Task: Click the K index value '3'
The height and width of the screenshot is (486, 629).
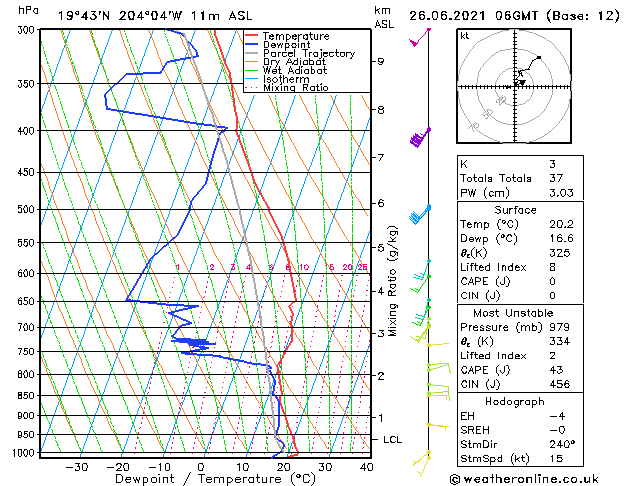Action: (552, 164)
